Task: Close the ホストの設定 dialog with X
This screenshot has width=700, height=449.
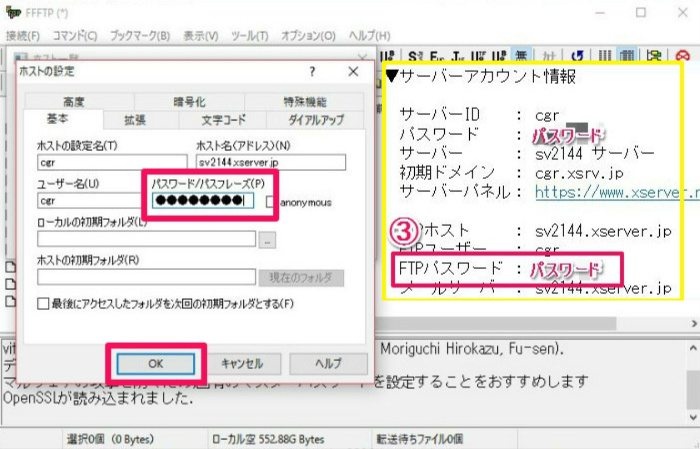Action: tap(353, 71)
